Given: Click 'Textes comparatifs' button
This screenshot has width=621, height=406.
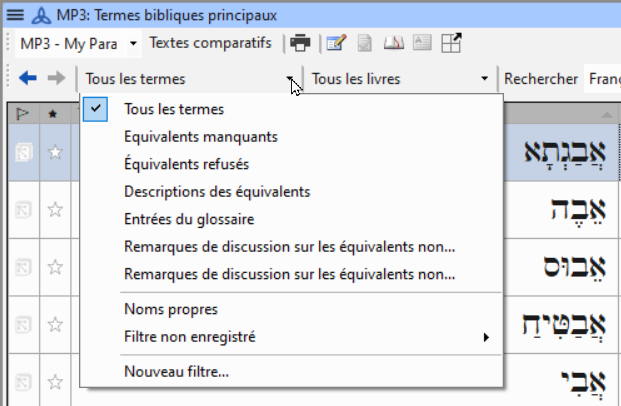Looking at the screenshot, I should 210,43.
